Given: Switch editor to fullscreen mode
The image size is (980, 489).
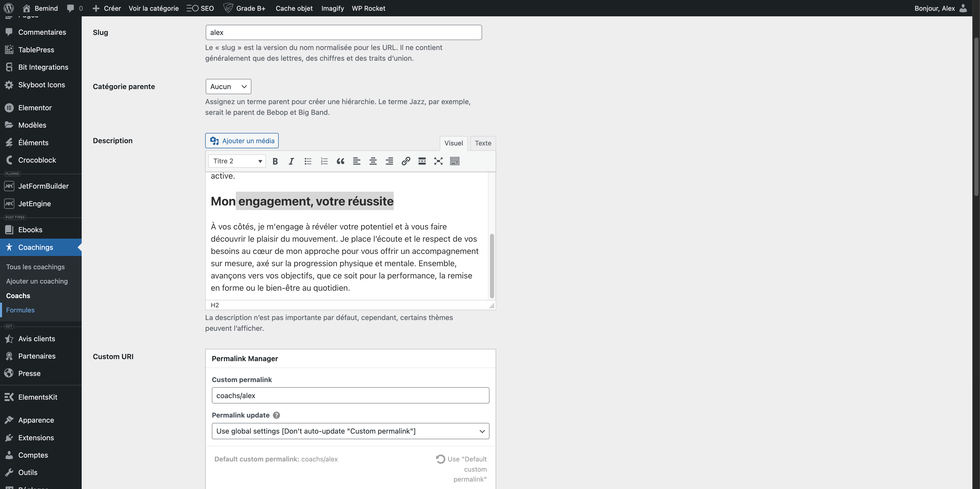Looking at the screenshot, I should (438, 161).
